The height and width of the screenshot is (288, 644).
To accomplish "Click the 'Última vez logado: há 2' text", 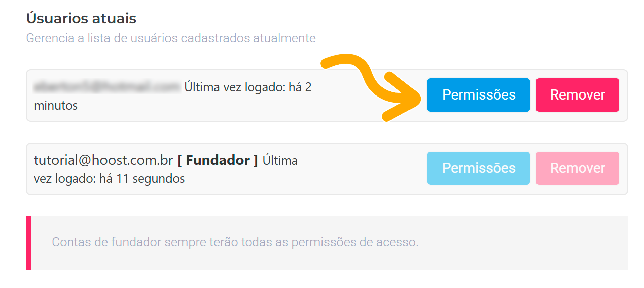I will pos(248,87).
